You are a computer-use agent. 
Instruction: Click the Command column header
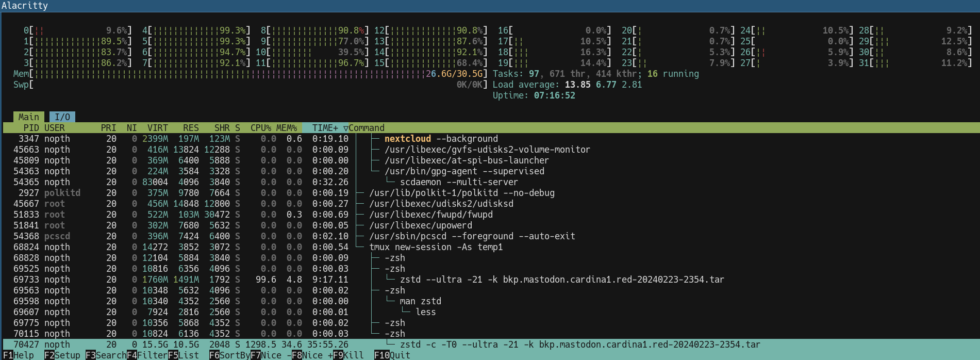(x=367, y=128)
